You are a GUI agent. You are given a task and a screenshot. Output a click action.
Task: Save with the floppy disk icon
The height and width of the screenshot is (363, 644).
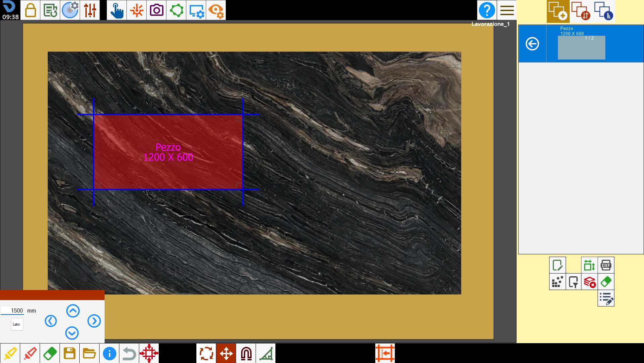(x=70, y=353)
